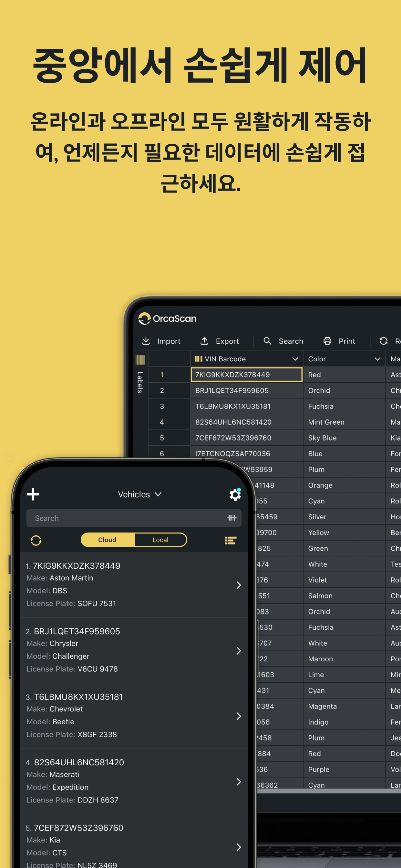Tap License Plate SOFU 7531 line
This screenshot has height=868, width=401.
tap(71, 604)
